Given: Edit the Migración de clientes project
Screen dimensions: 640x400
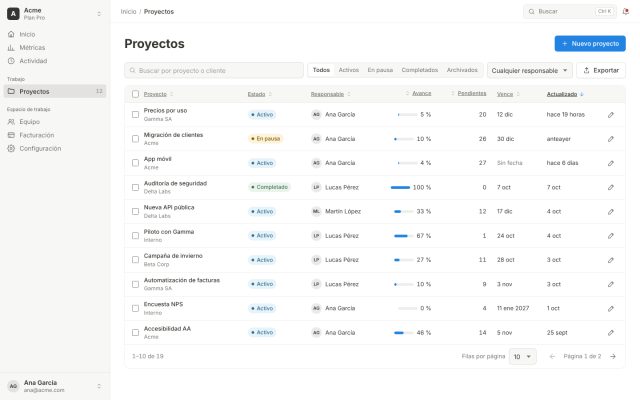Looking at the screenshot, I should coord(611,139).
